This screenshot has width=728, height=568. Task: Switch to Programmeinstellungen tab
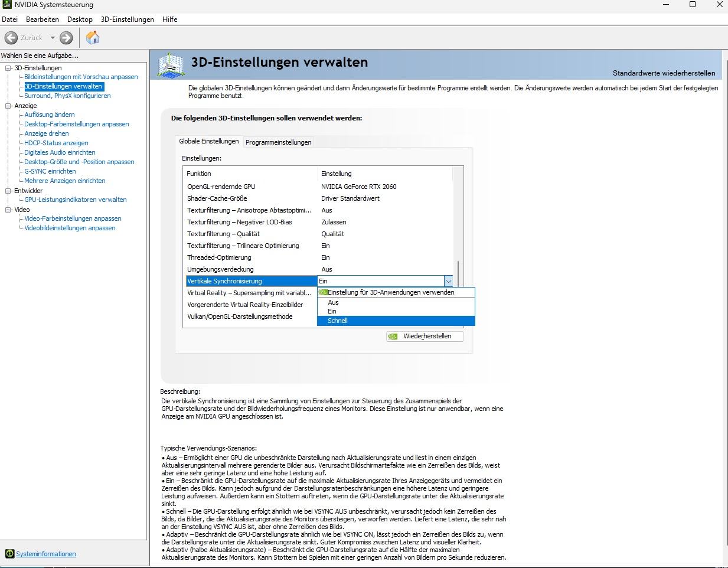click(x=279, y=142)
